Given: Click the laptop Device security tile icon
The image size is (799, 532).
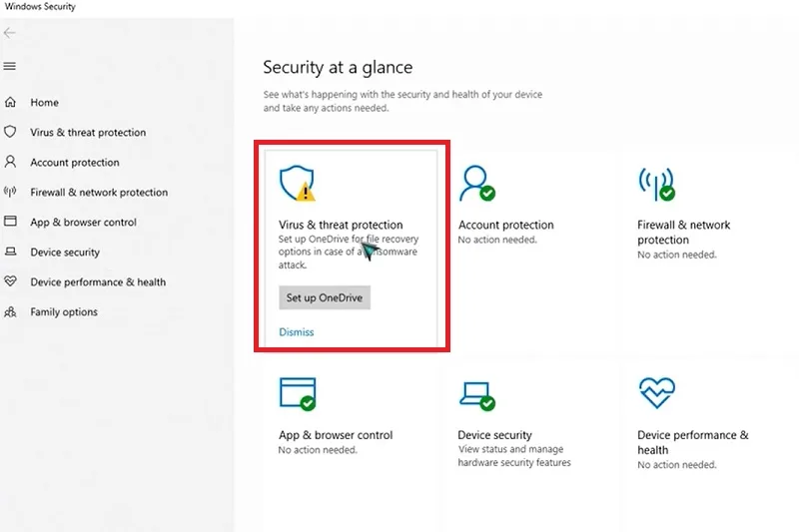Looking at the screenshot, I should coord(477,395).
